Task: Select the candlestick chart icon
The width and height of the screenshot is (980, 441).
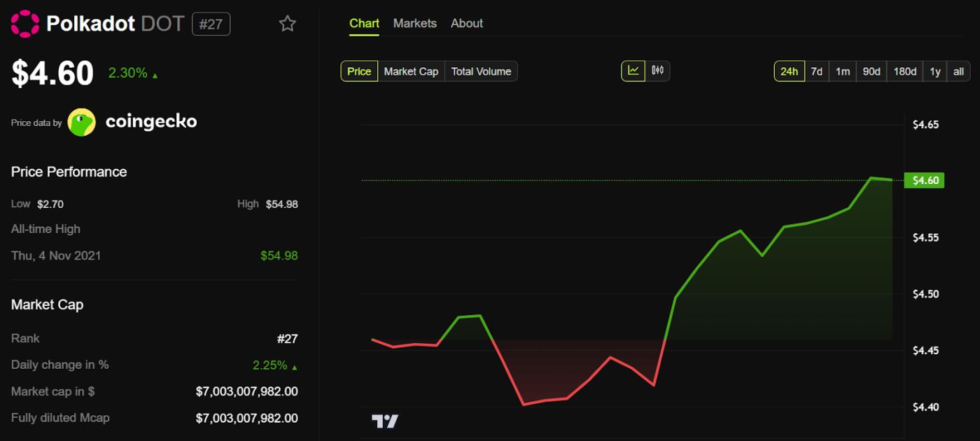Action: (659, 71)
